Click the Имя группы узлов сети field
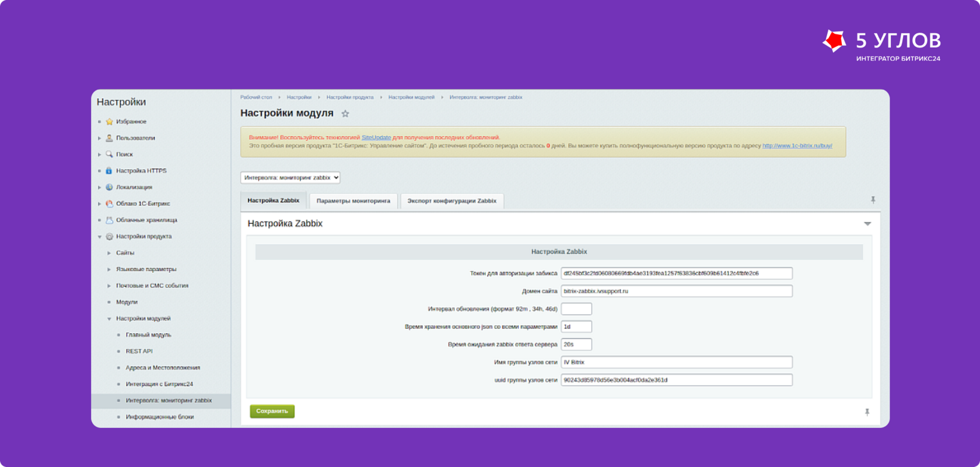Image resolution: width=980 pixels, height=467 pixels. click(677, 362)
